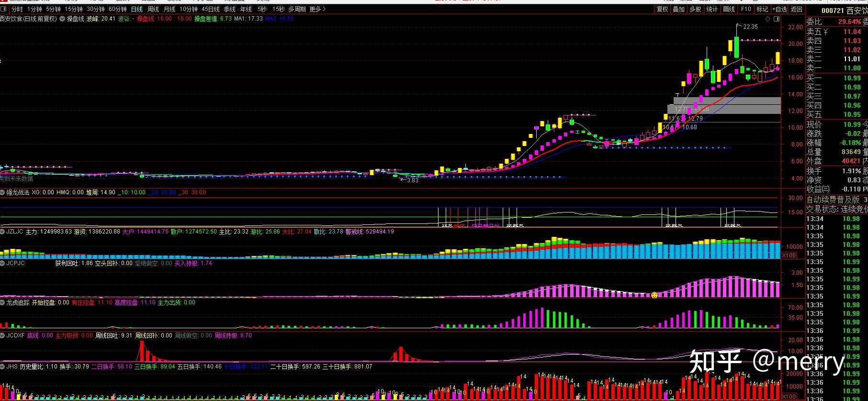
Task: Click the 返回 back button
Action: (797, 10)
